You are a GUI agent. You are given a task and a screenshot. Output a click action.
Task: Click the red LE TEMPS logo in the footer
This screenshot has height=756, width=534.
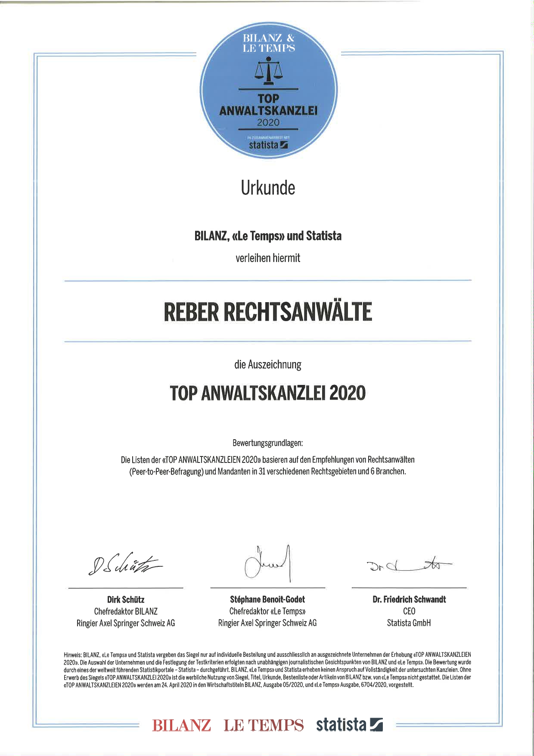[264, 725]
